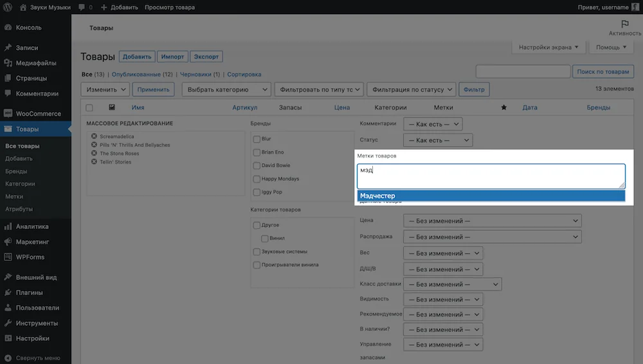
Task: Open the Черновики filter link
Action: (195, 74)
